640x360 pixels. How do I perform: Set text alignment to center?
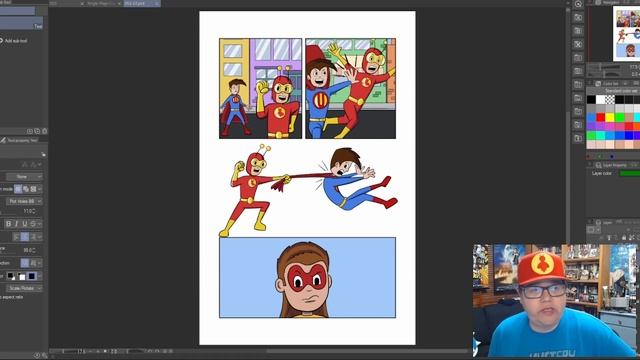pos(24,237)
